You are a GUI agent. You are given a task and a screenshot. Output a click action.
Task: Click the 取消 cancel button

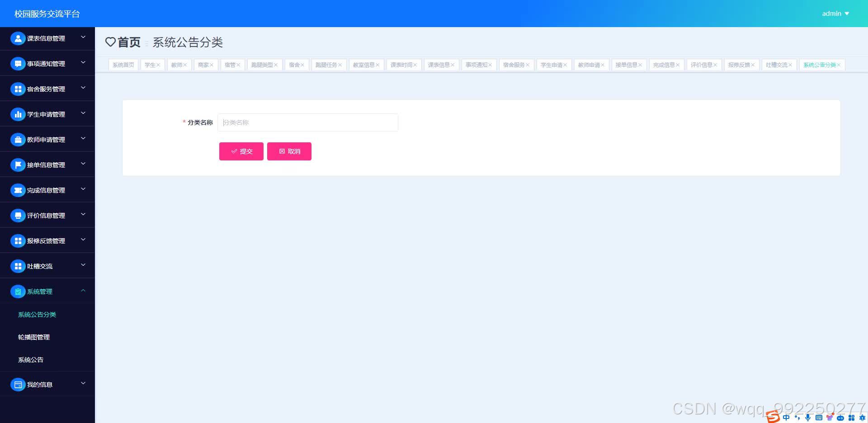point(289,151)
